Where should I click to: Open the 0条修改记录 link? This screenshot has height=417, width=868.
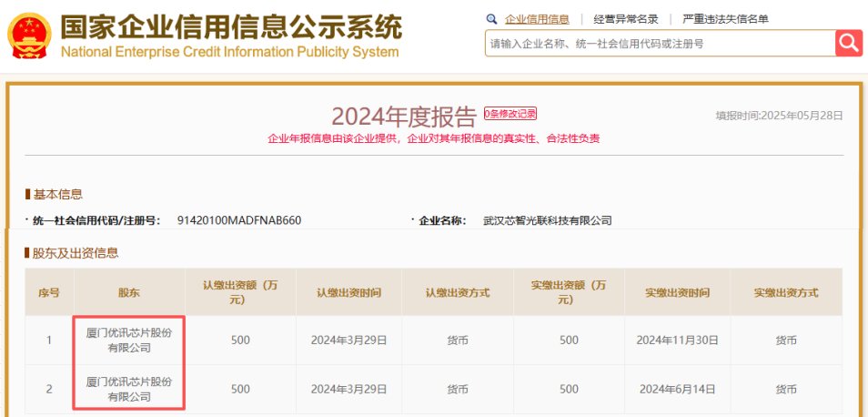click(510, 114)
